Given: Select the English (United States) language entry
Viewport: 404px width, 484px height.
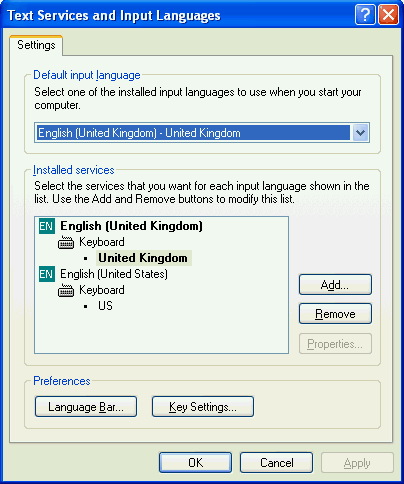Looking at the screenshot, I should point(114,274).
